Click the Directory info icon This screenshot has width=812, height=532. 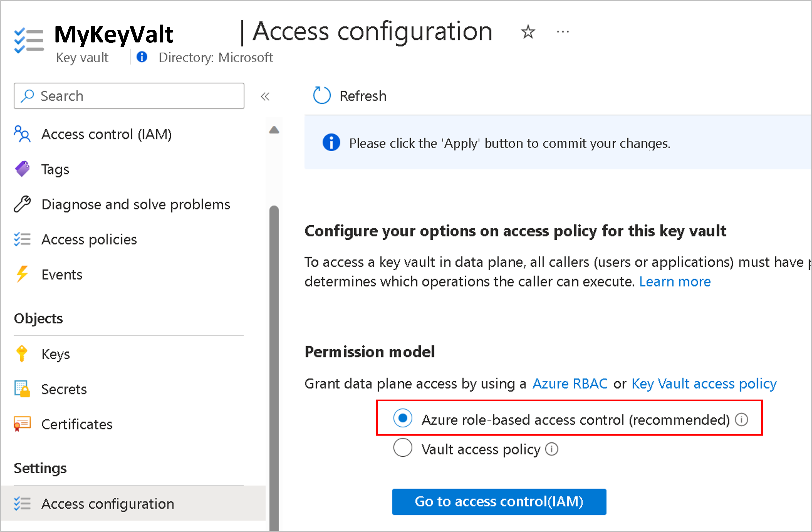point(142,57)
